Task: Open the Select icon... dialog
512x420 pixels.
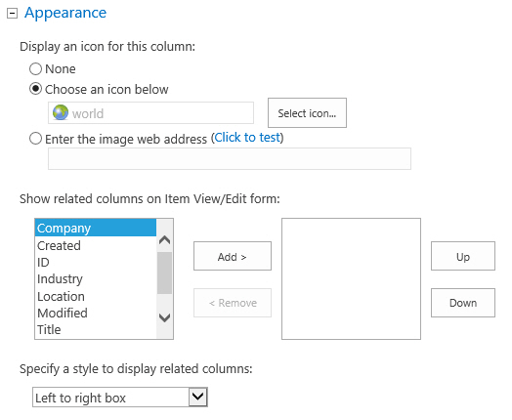Action: 307,113
